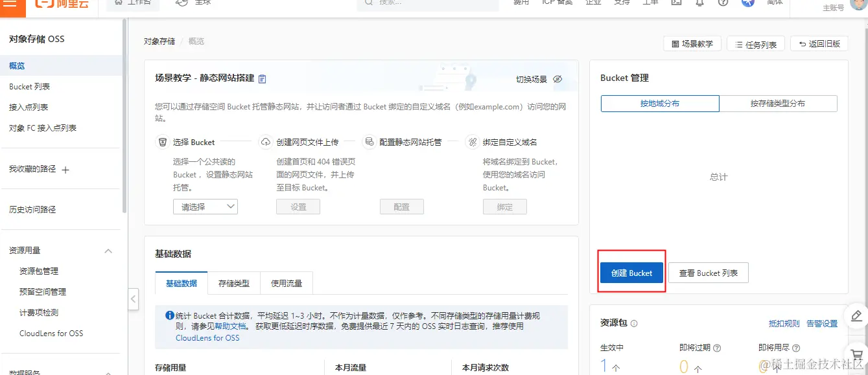868x375 pixels.
Task: Open the orange hamburger menu
Action: (10, 5)
